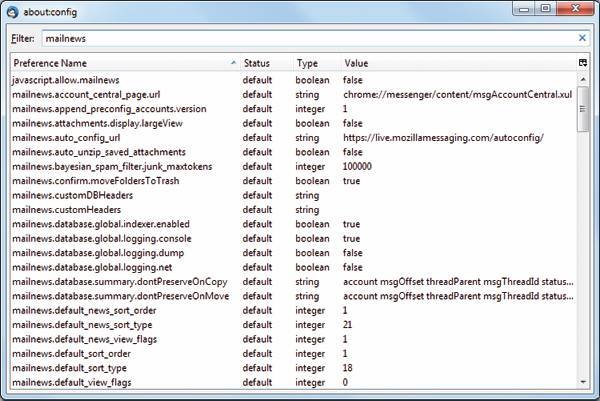Sort by the Value column header

click(357, 63)
